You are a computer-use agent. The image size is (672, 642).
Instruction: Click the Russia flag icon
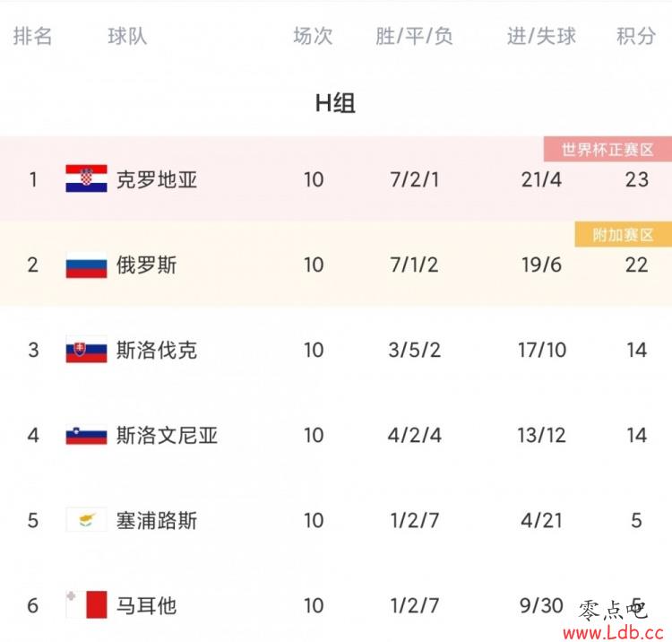[86, 265]
